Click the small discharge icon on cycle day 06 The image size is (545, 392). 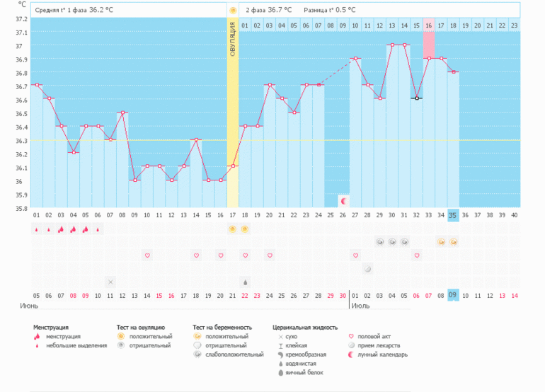pos(98,229)
